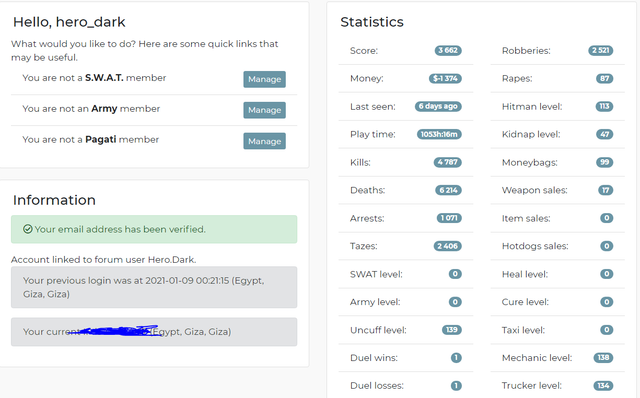
Task: Click the current IP location box
Action: pos(154,332)
